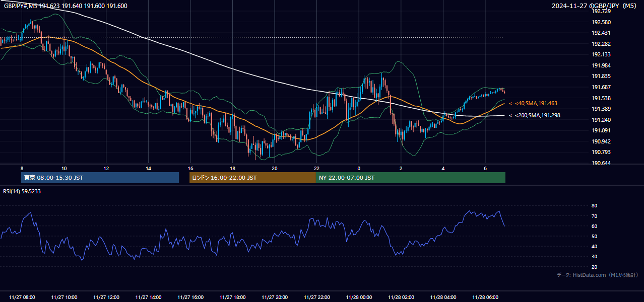Screen dimensions: 644x302
Task: Click the orange 40 SMA 191.463 label
Action: pos(533,103)
